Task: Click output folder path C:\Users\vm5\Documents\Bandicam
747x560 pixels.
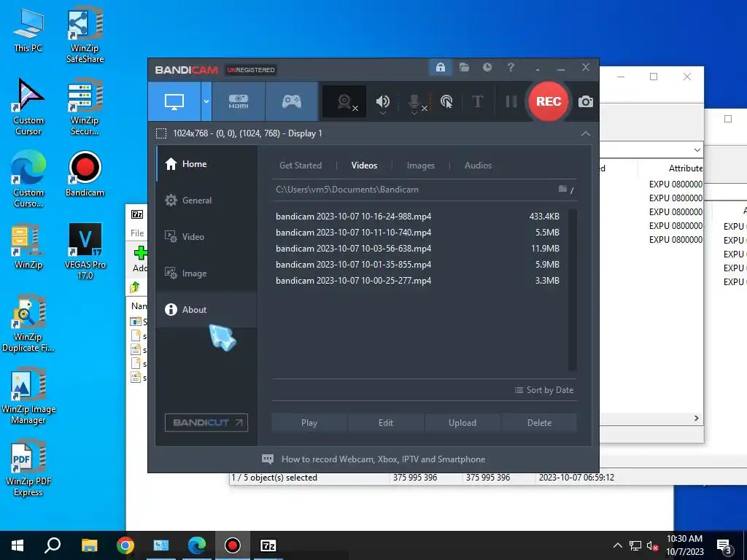Action: (347, 190)
